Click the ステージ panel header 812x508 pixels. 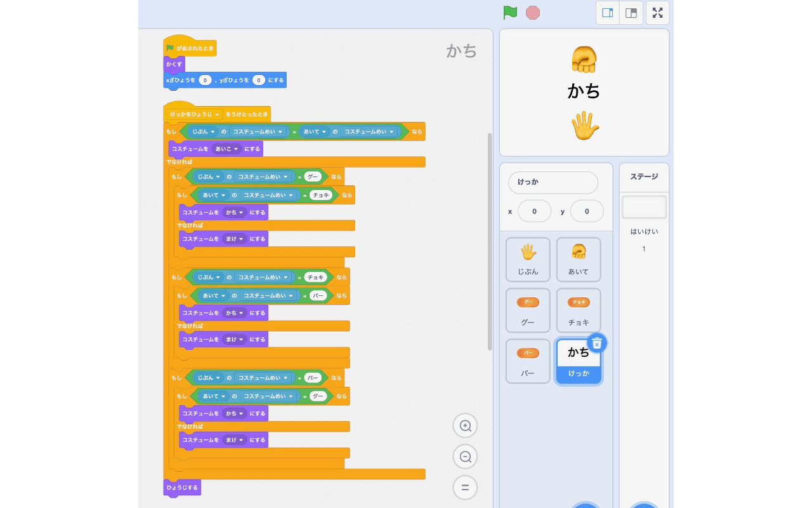(644, 177)
